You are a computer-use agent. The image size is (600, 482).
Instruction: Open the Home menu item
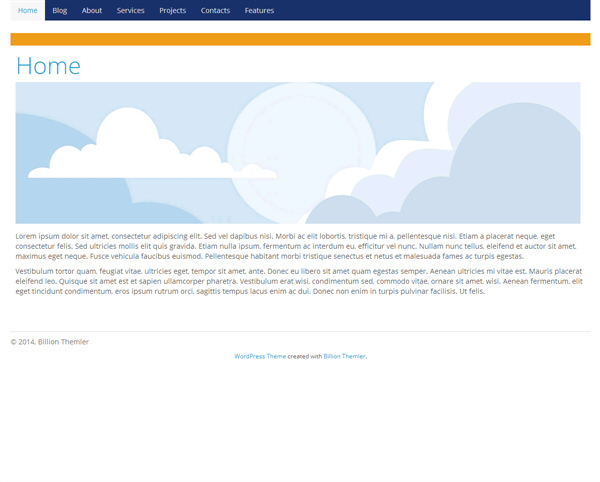28,10
